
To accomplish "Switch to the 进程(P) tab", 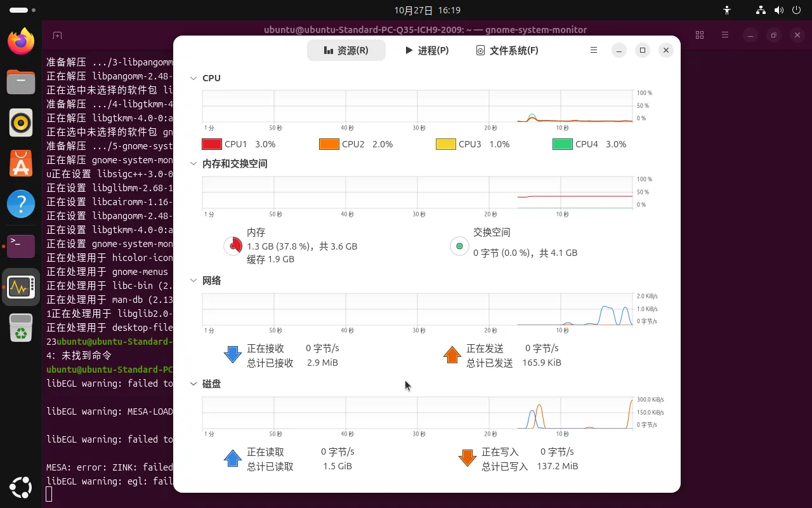I will [427, 50].
